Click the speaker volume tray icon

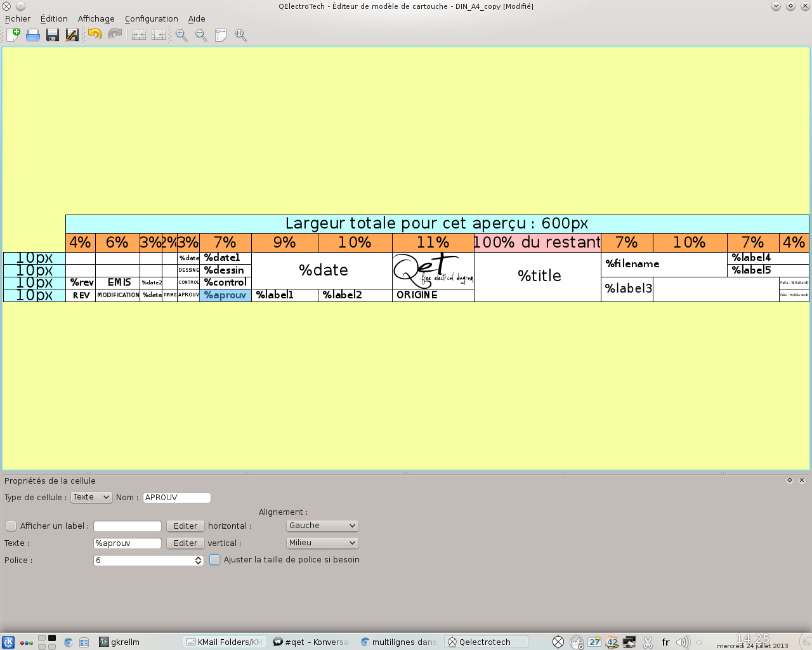click(683, 642)
